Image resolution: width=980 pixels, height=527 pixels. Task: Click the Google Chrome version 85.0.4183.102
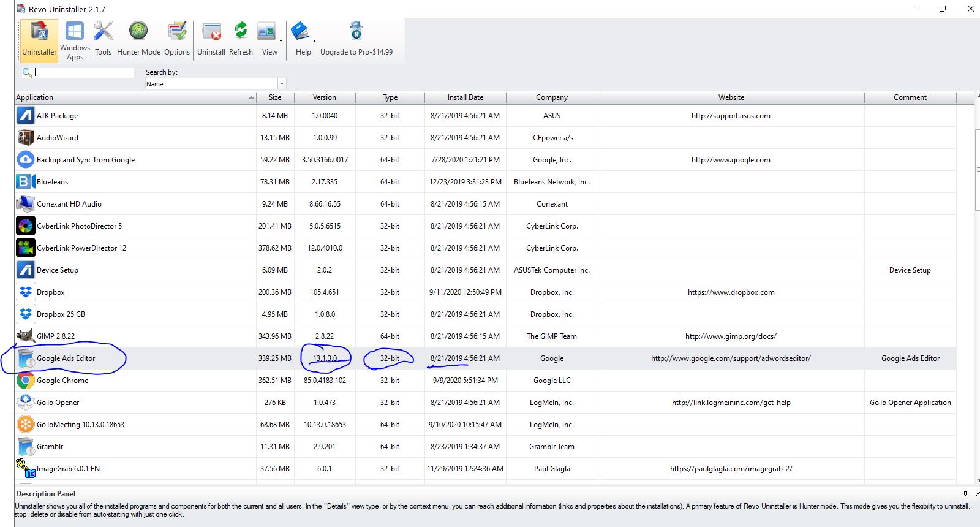(325, 381)
